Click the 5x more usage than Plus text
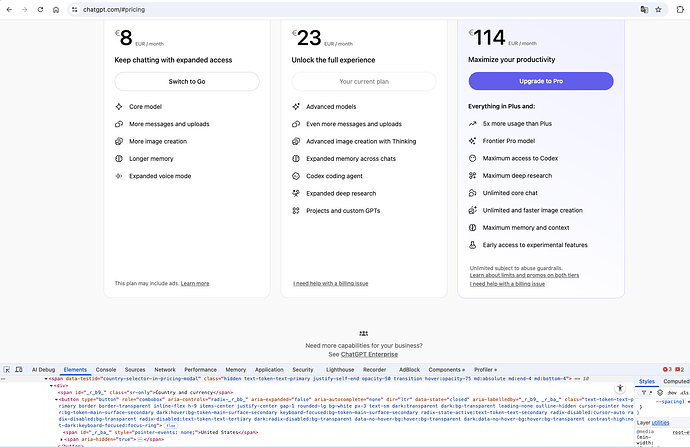 517,124
